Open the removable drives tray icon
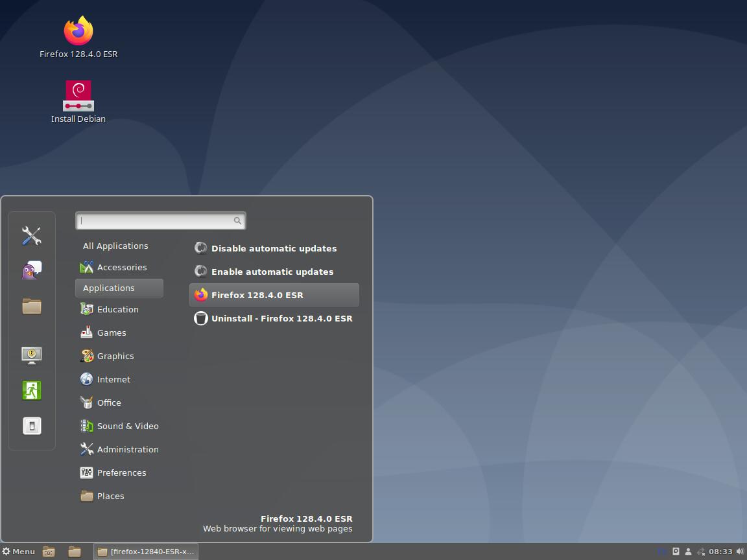This screenshot has width=747, height=560. click(x=676, y=552)
